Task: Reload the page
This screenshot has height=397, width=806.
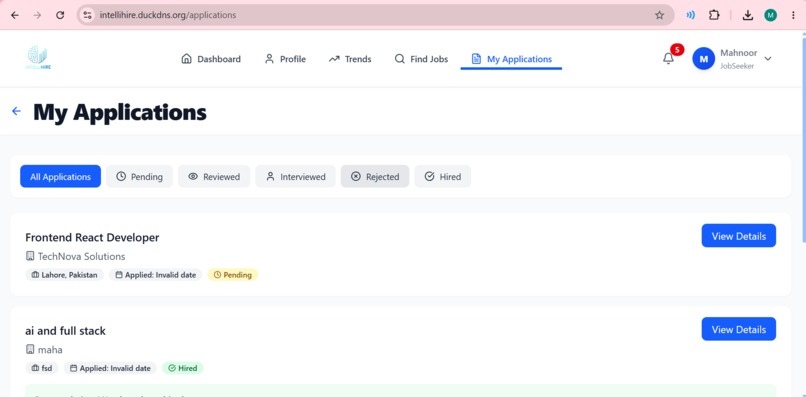Action: tap(60, 15)
